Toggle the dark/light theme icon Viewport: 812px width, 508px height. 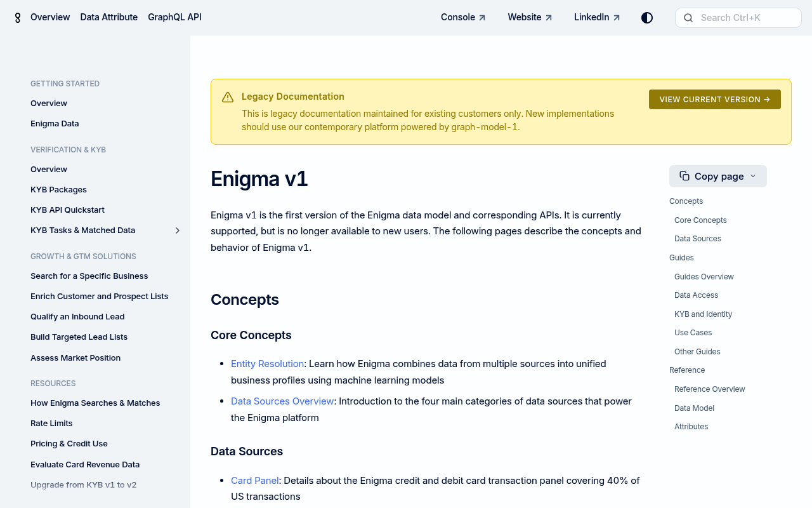(647, 18)
